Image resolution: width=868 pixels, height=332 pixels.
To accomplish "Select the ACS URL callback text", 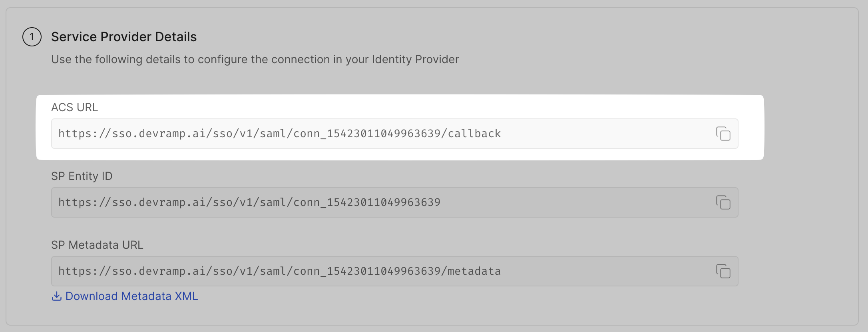I will (280, 134).
